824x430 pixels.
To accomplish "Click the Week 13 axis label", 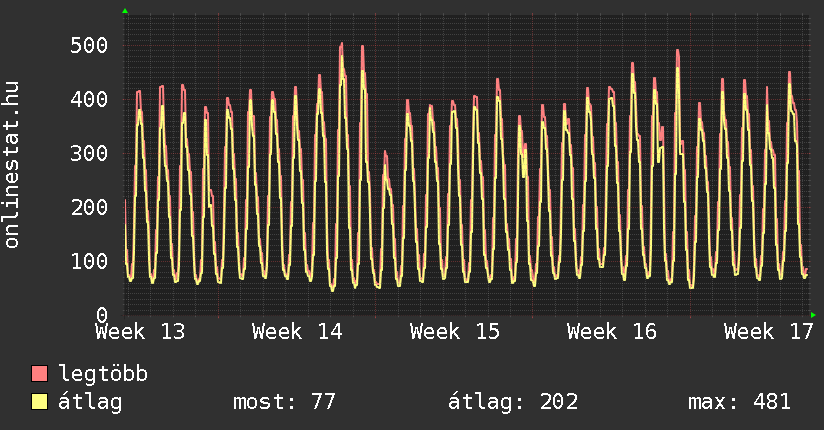I will coord(140,331).
